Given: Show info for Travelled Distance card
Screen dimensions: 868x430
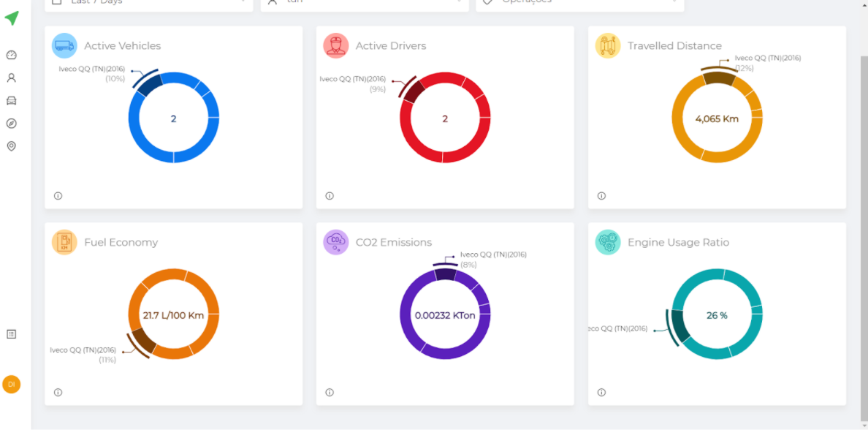Looking at the screenshot, I should click(x=601, y=196).
